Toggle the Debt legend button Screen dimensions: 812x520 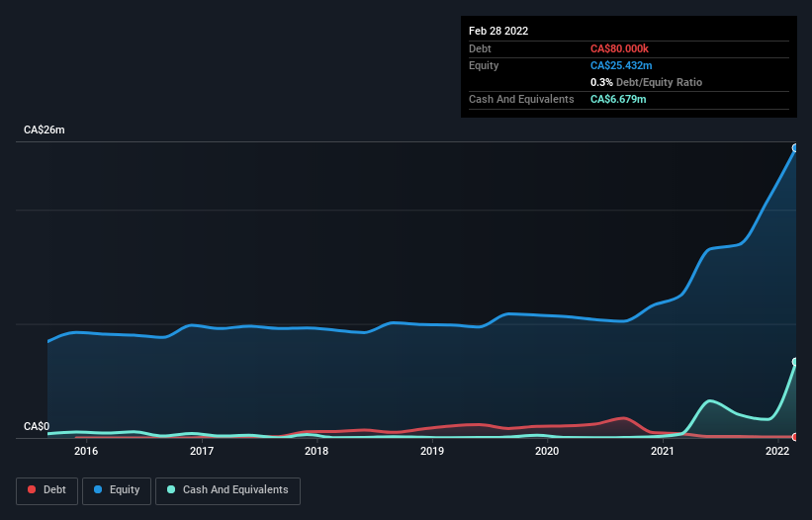[x=47, y=490]
